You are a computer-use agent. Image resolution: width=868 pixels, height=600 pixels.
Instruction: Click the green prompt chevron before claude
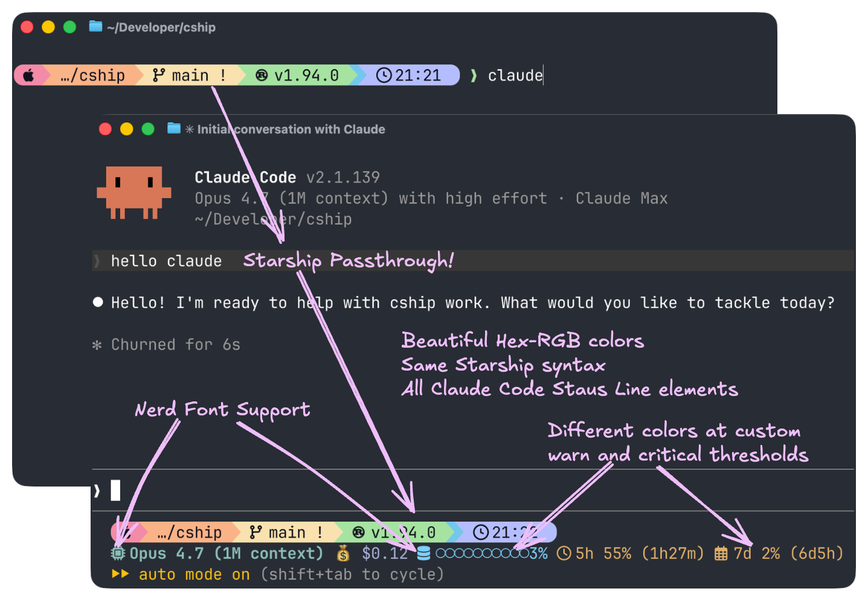coord(474,75)
